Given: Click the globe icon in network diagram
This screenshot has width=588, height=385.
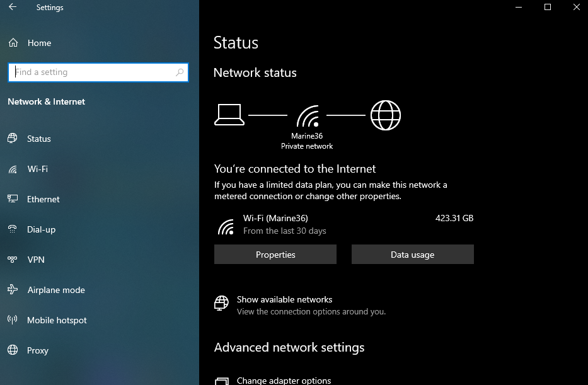Looking at the screenshot, I should [386, 115].
